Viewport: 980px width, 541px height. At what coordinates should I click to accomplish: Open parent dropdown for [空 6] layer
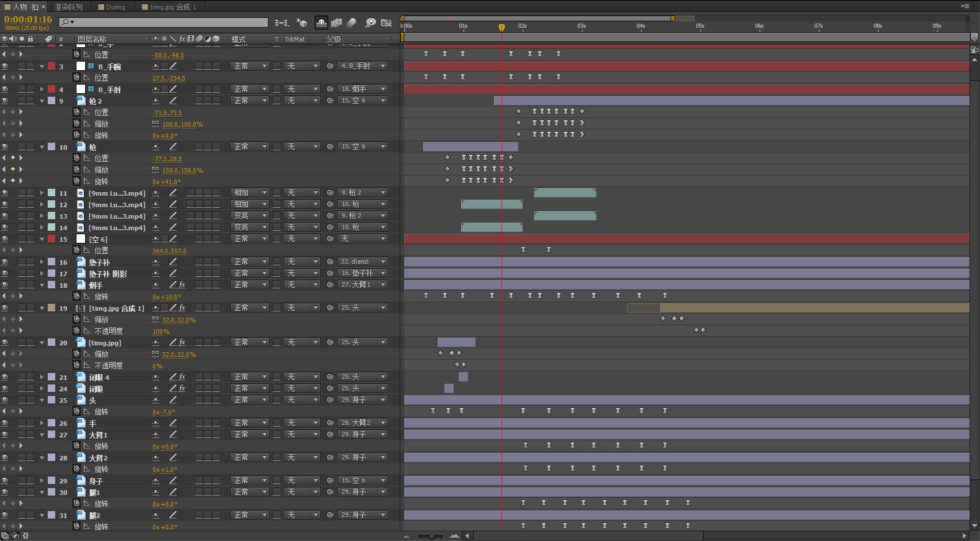(x=362, y=239)
